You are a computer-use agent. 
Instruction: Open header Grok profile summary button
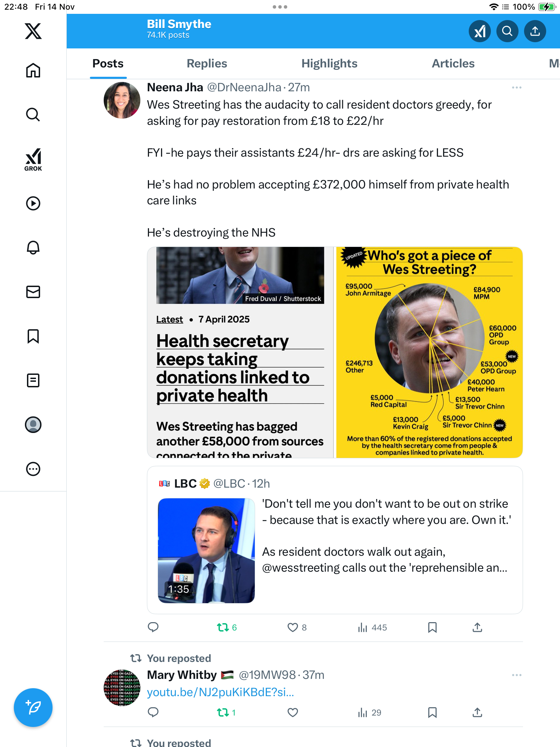tap(479, 31)
